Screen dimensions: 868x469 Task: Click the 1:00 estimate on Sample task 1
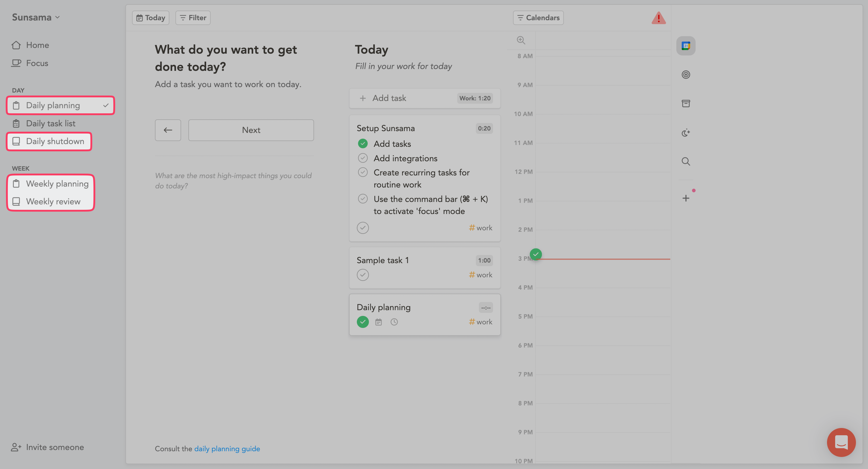click(x=484, y=260)
